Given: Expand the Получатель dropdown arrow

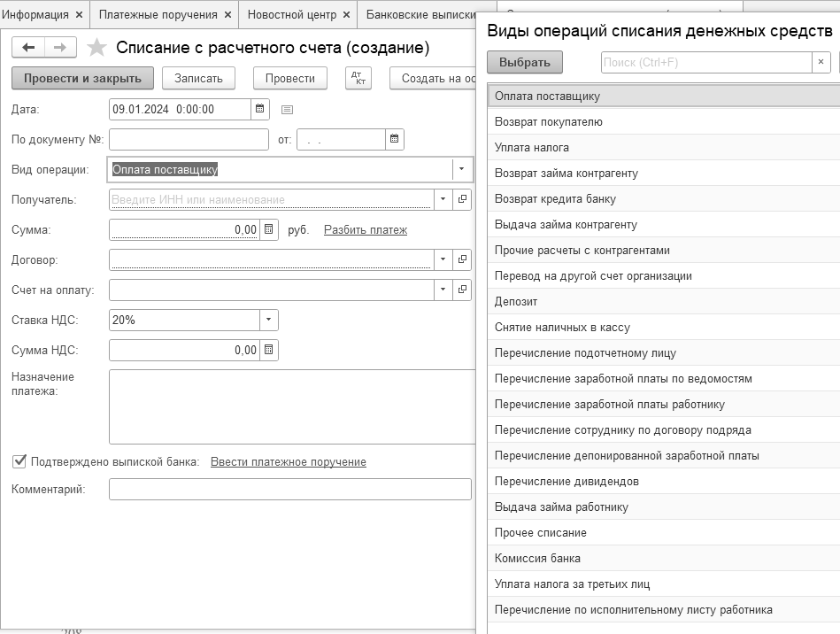Looking at the screenshot, I should pyautogui.click(x=443, y=199).
